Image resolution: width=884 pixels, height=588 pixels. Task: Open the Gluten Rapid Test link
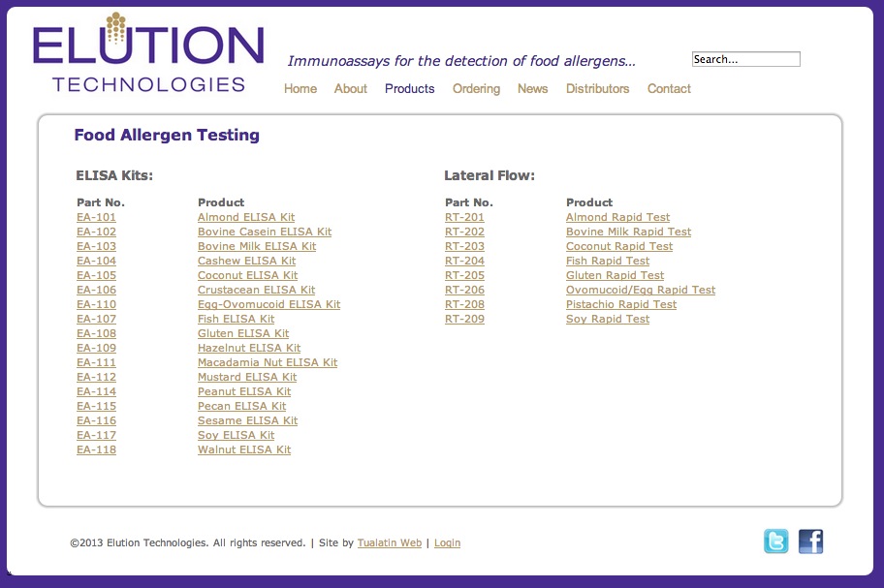[x=616, y=275]
